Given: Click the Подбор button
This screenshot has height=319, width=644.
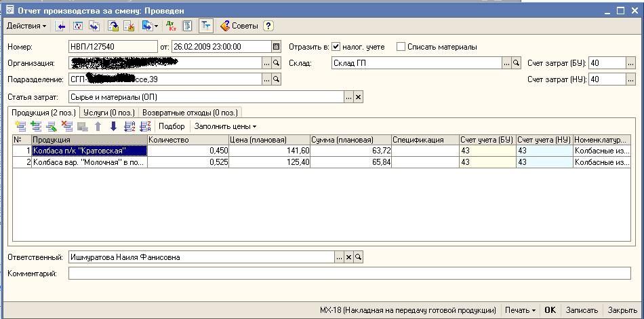Looking at the screenshot, I should click(x=172, y=126).
